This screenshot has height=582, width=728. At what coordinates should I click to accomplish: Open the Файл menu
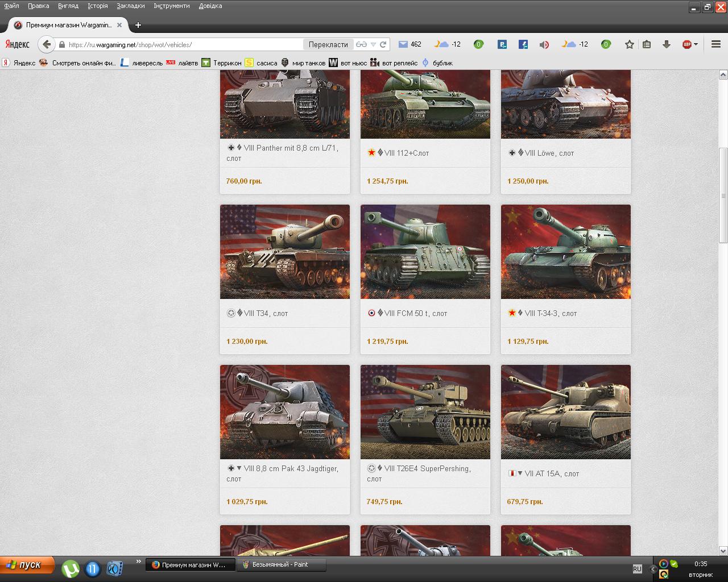pyautogui.click(x=11, y=6)
